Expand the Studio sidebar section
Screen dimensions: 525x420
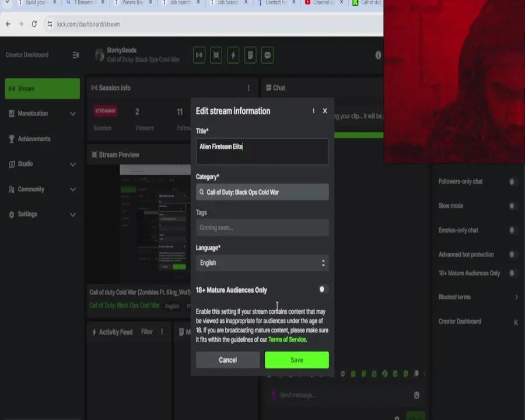click(x=73, y=164)
